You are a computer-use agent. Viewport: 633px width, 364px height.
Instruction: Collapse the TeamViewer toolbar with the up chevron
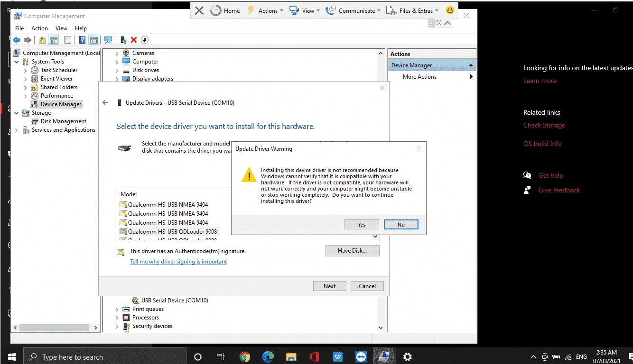447,23
